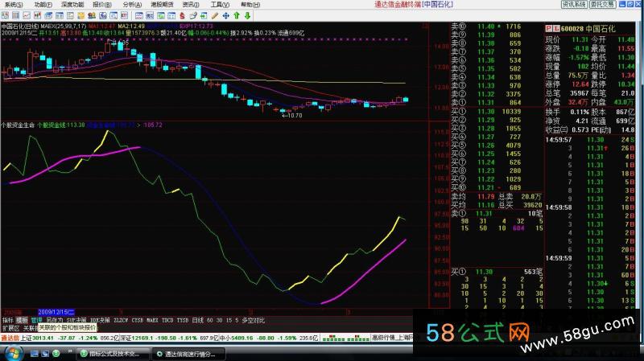Select the 模板 tab below the chart
The image size is (644, 361).
[22, 320]
